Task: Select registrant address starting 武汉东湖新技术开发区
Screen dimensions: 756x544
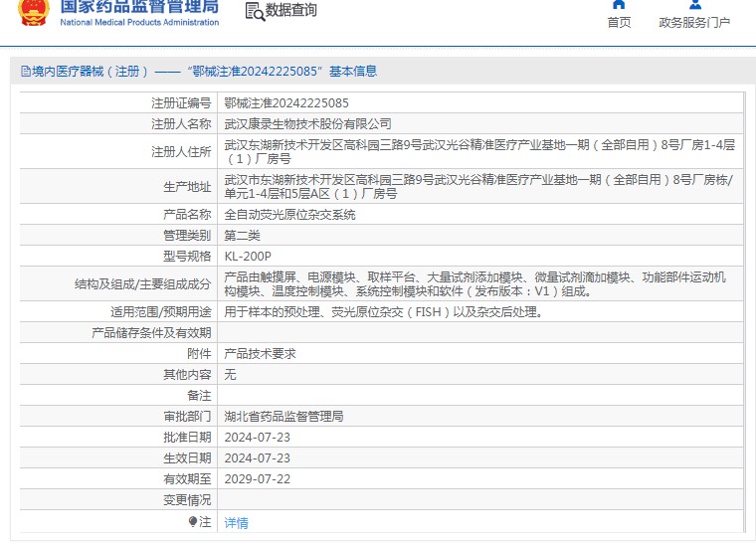Action: pos(479,152)
